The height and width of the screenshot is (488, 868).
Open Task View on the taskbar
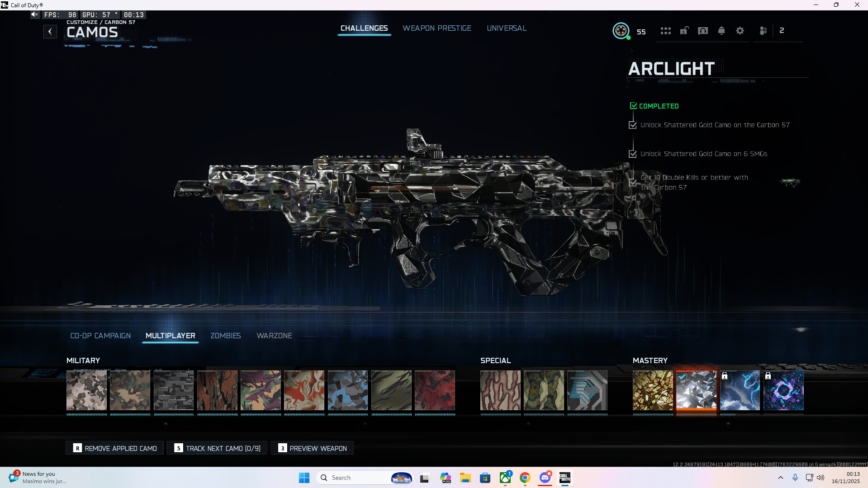click(424, 478)
